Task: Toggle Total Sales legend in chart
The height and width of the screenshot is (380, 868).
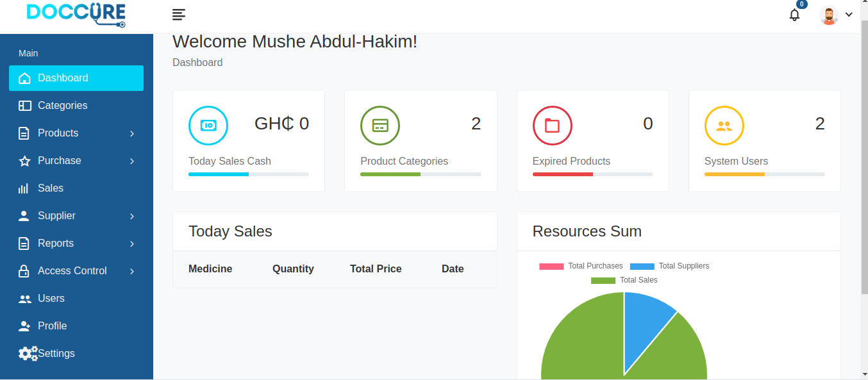Action: [x=624, y=280]
